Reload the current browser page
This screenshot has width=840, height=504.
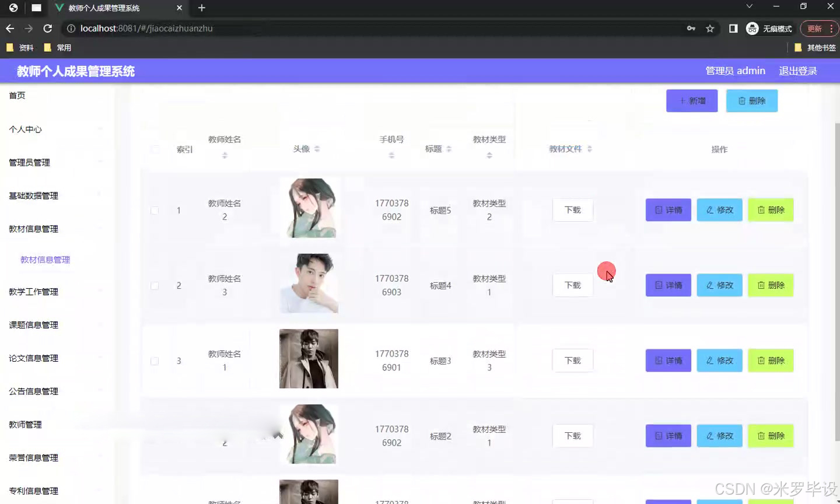[48, 28]
